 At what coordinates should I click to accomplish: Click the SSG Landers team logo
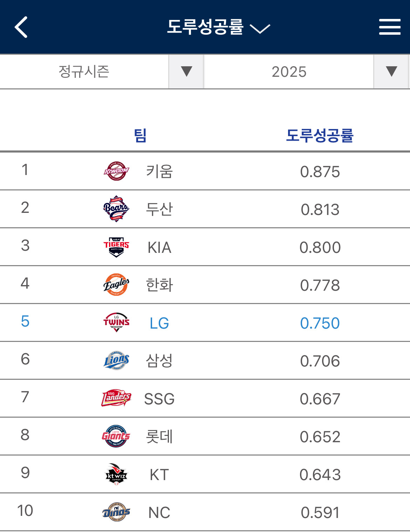pyautogui.click(x=116, y=398)
